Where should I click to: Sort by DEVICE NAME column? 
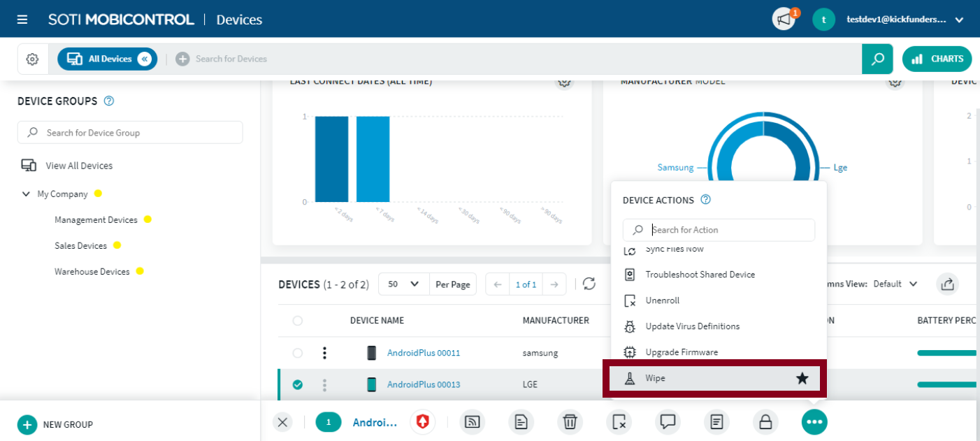tap(377, 321)
